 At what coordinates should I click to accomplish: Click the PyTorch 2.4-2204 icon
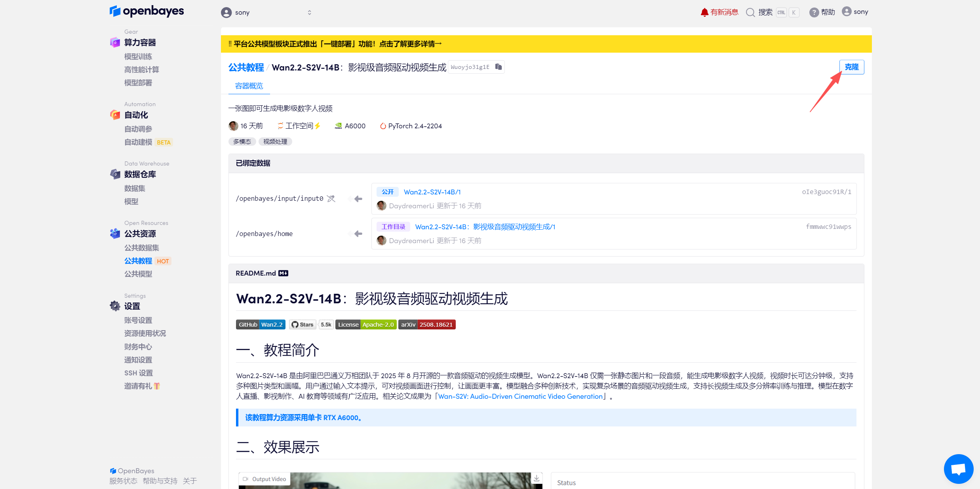click(x=383, y=126)
